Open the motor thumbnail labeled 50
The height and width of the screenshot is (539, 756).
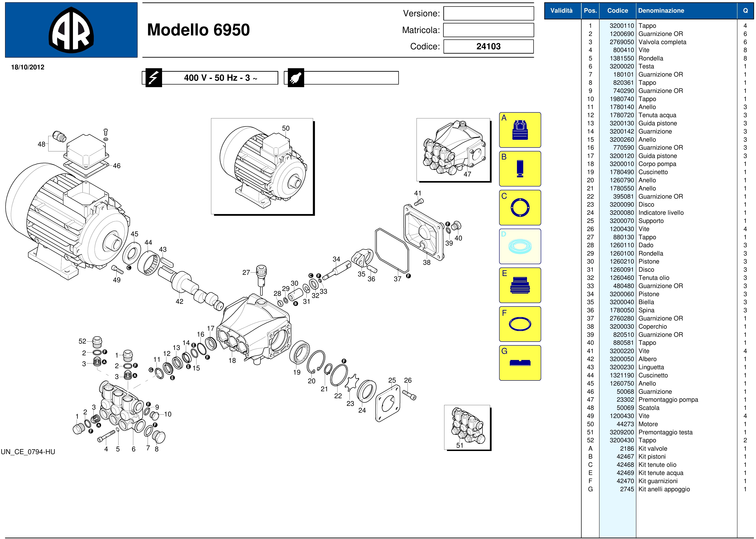point(262,166)
